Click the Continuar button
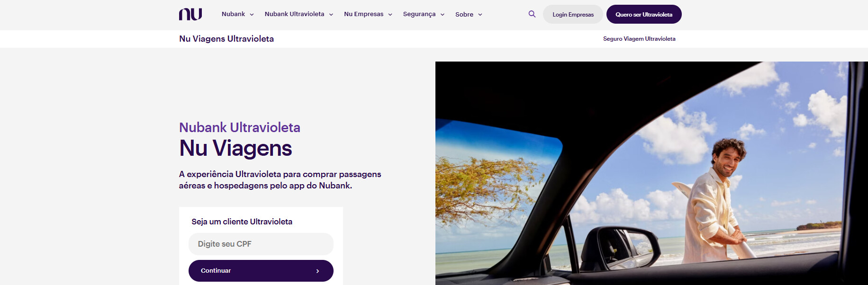This screenshot has height=285, width=868. tap(261, 271)
